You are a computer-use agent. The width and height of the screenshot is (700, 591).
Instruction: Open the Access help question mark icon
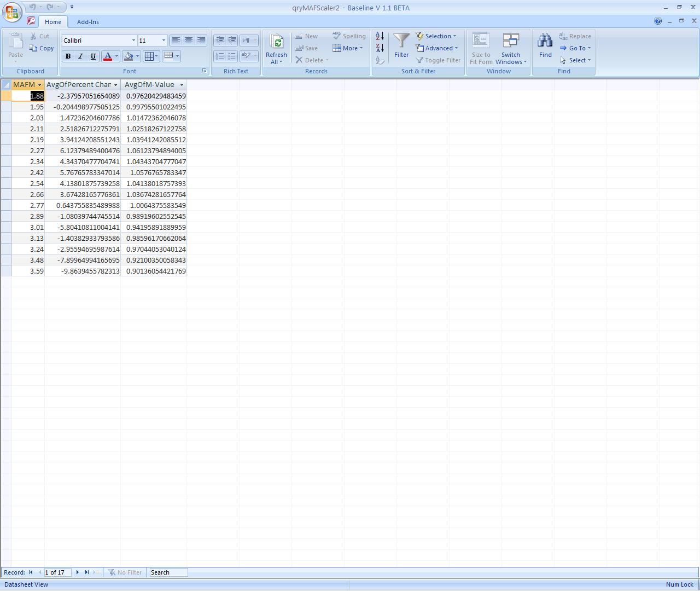(x=658, y=21)
